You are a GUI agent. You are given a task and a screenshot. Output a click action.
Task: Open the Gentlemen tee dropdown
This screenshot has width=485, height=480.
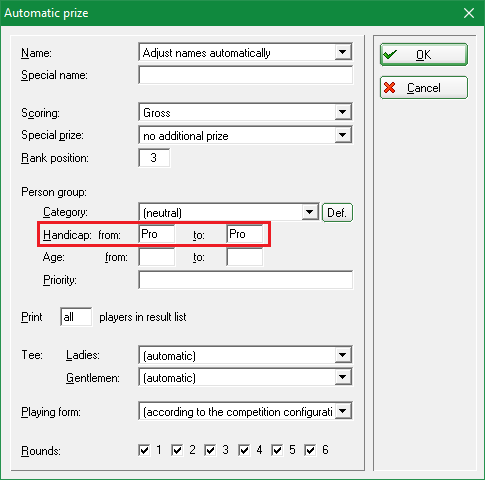342,377
